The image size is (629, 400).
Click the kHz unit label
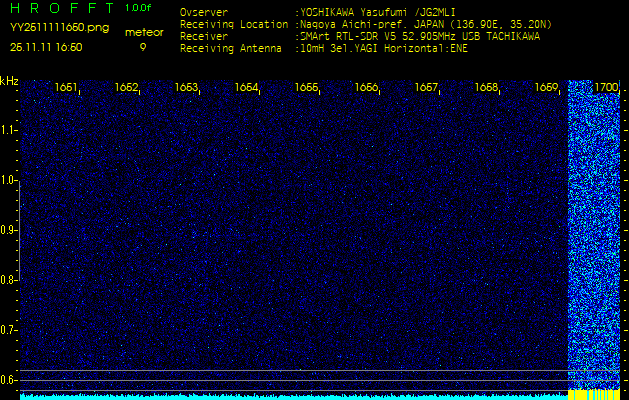tap(9, 81)
